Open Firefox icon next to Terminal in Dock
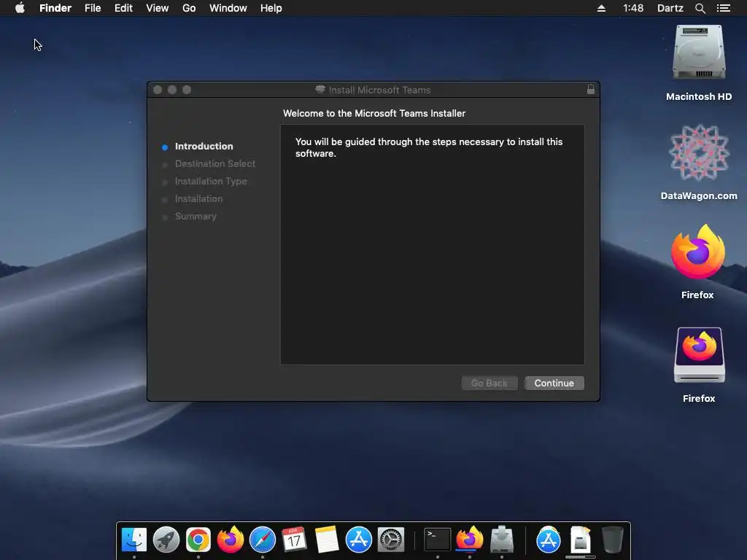Screen dimensions: 747x560 [470, 539]
